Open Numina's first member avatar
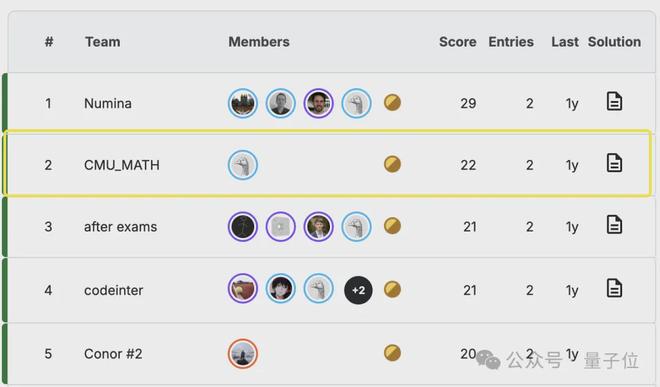This screenshot has width=660, height=387. (x=243, y=103)
